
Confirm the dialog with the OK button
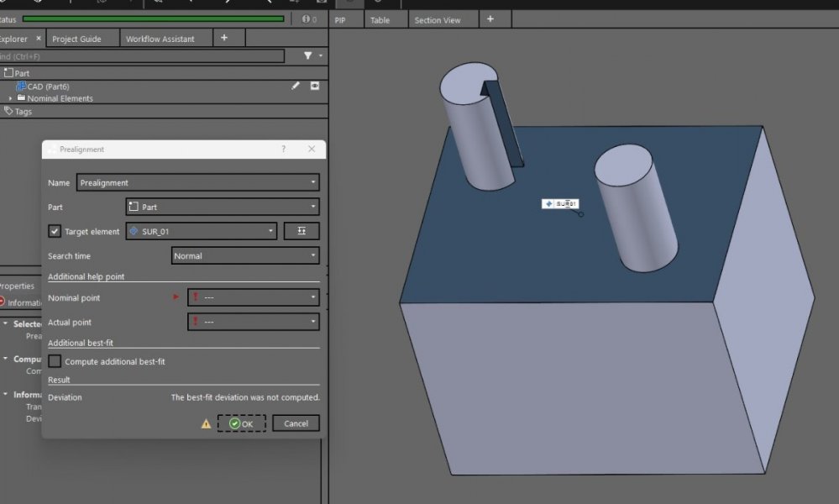(x=242, y=424)
